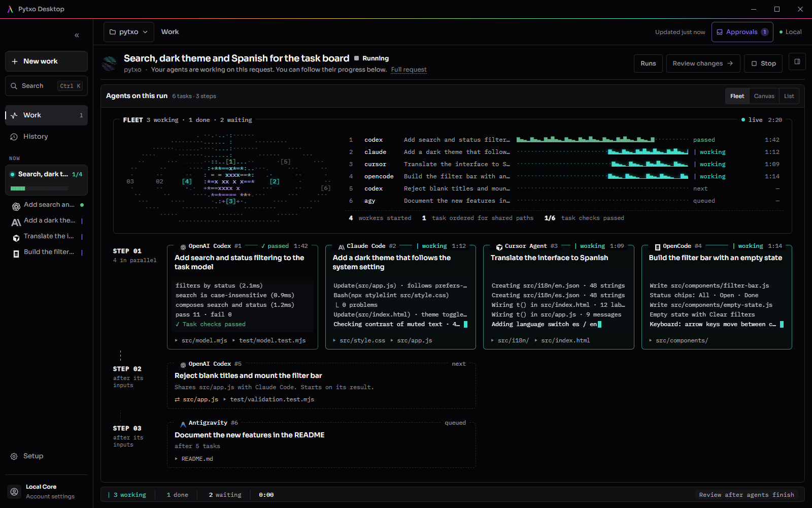The image size is (812, 508).
Task: Switch to the List view tab
Action: [789, 96]
